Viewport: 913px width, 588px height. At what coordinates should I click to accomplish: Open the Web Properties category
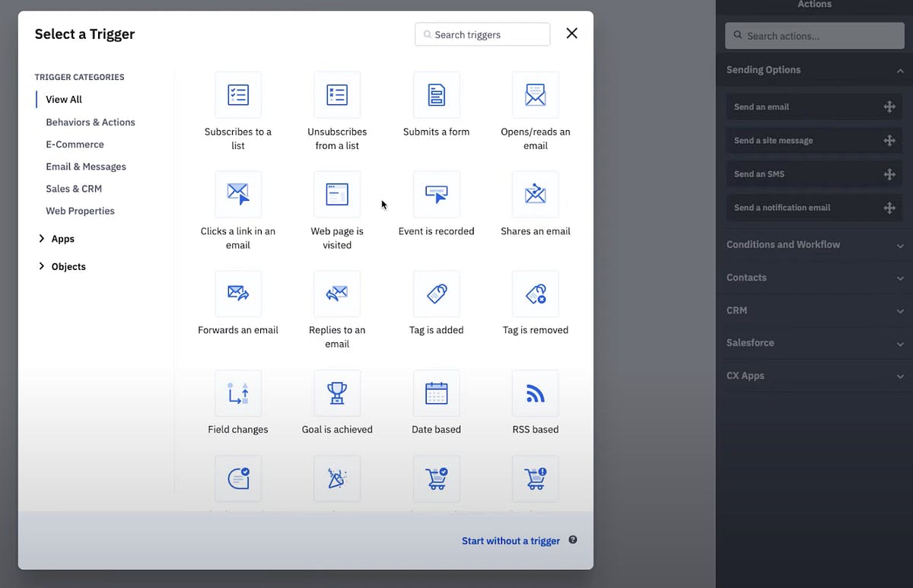[80, 211]
